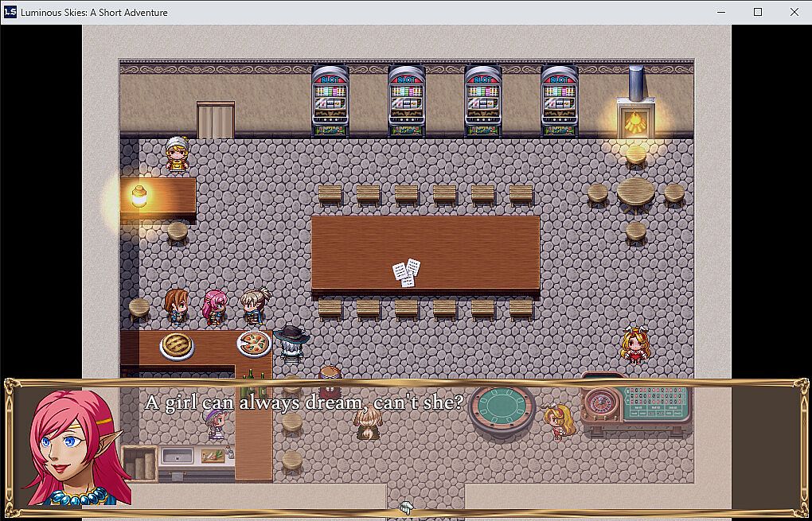This screenshot has height=521, width=812.
Task: Click the long-haired NPC facing away near the card table
Action: pos(369,422)
